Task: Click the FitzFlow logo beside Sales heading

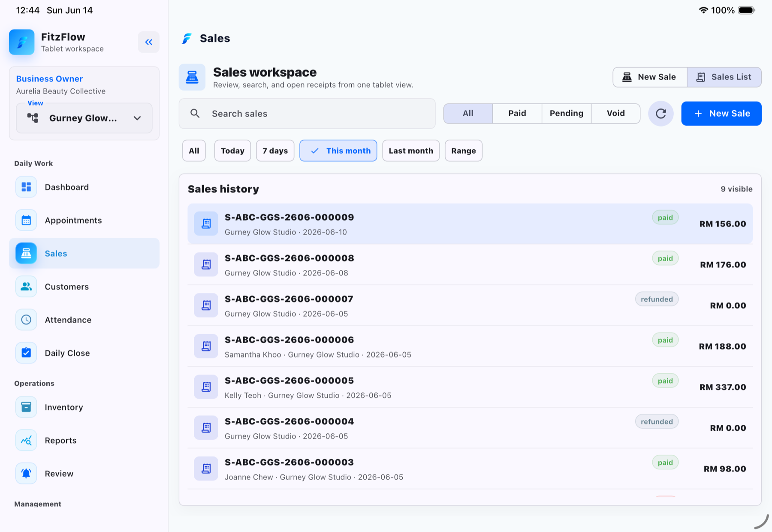Action: (187, 39)
